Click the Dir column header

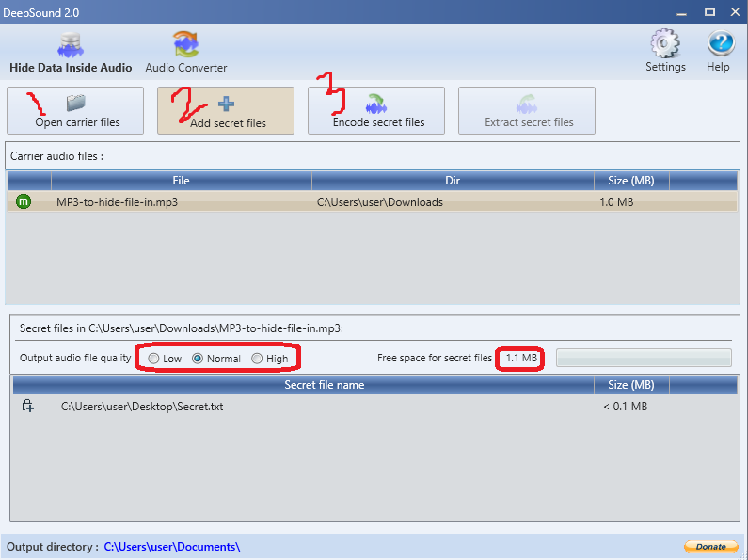coord(453,181)
